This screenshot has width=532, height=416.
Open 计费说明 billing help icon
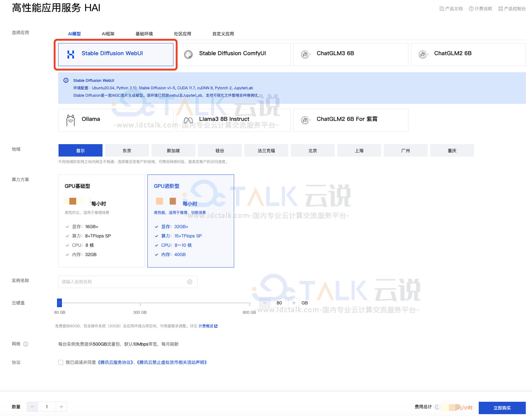[471, 9]
